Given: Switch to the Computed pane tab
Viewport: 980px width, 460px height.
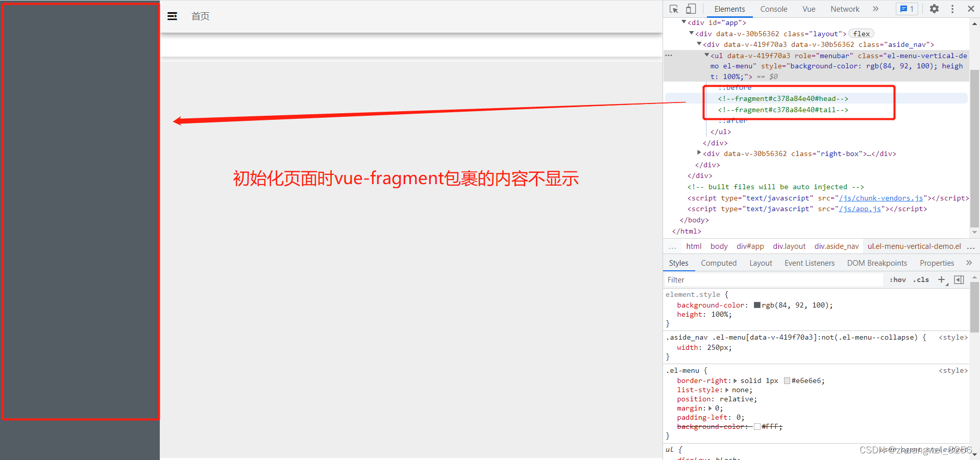Looking at the screenshot, I should pyautogui.click(x=719, y=263).
